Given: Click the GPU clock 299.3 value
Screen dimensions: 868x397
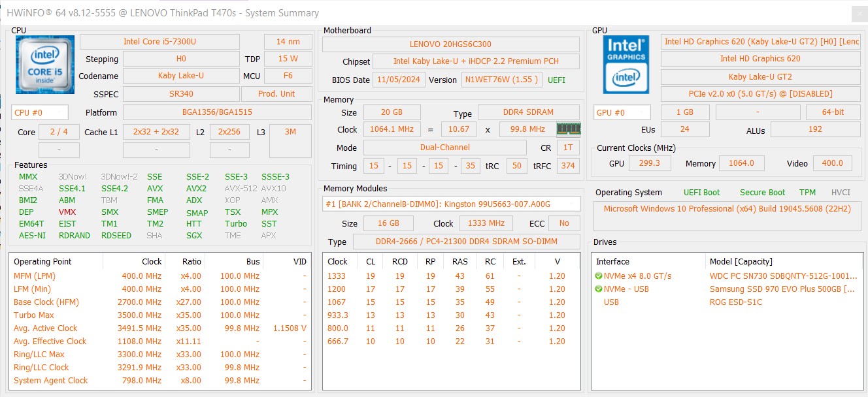Looking at the screenshot, I should [x=650, y=163].
